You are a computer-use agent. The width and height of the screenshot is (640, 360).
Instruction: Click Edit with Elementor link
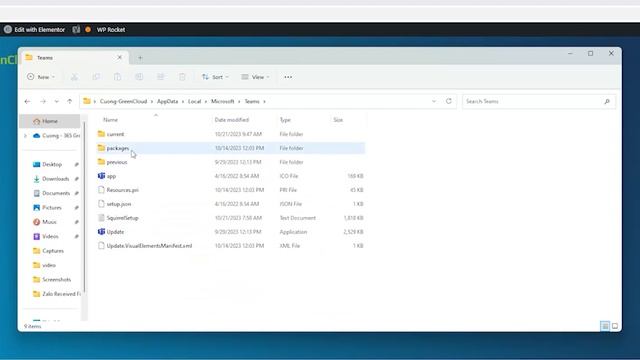coord(40,29)
